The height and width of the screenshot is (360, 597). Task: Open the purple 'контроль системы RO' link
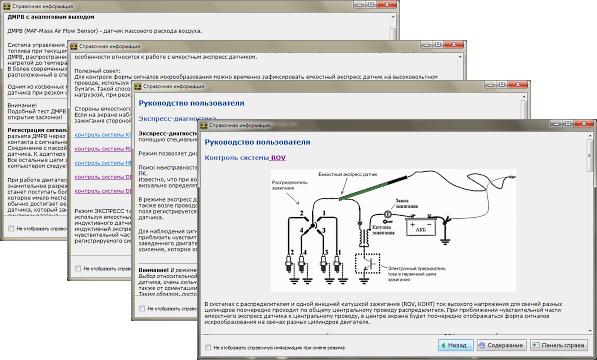pyautogui.click(x=103, y=149)
